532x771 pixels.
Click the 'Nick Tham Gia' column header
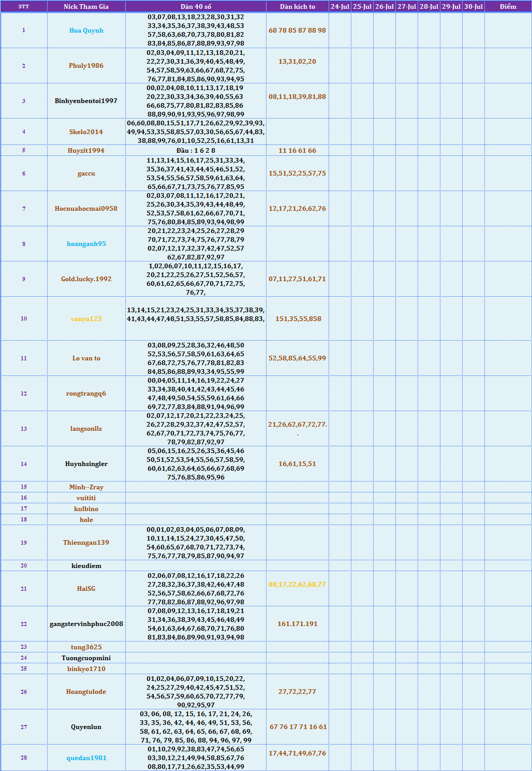pos(86,7)
